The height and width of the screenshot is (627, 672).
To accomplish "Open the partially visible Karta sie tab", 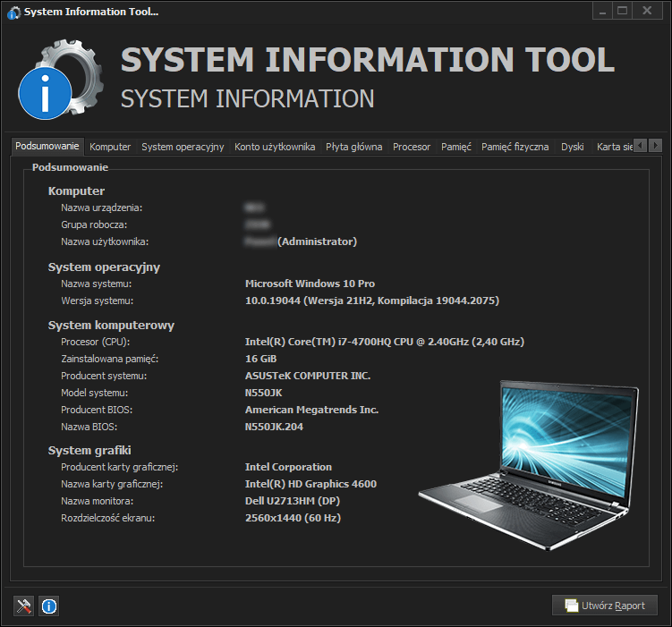I will coord(613,147).
